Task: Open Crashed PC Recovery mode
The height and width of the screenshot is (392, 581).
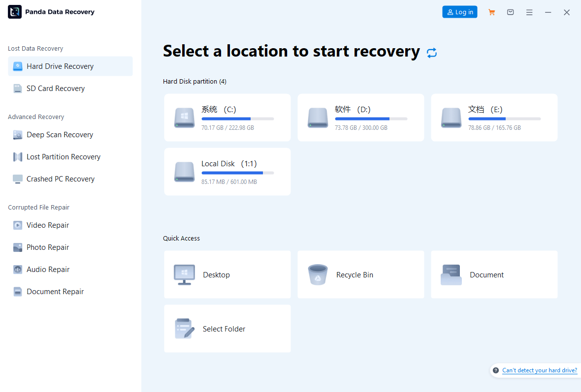Action: (70, 179)
